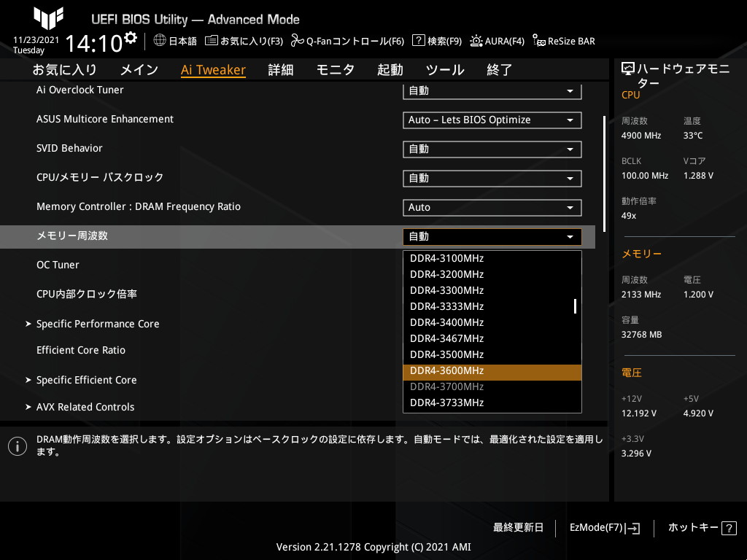Click the 32768 MB memory capacity value

click(x=641, y=335)
